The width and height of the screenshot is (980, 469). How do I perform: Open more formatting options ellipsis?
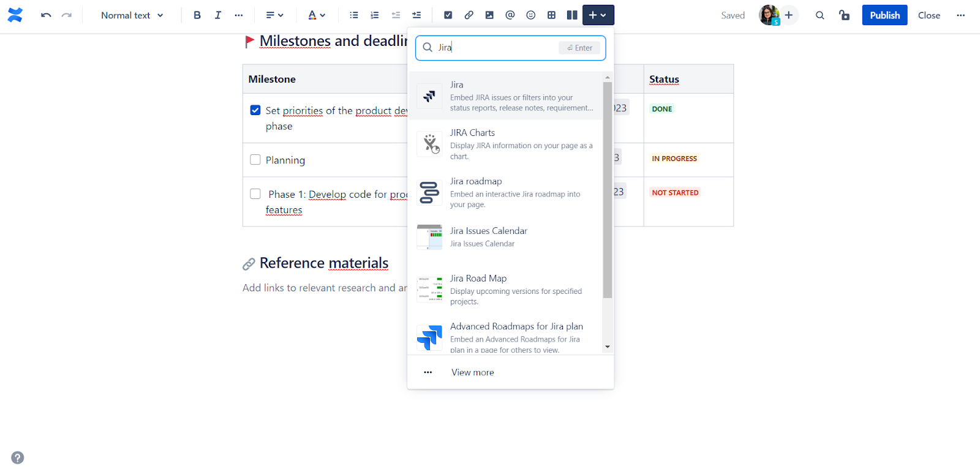coord(239,15)
